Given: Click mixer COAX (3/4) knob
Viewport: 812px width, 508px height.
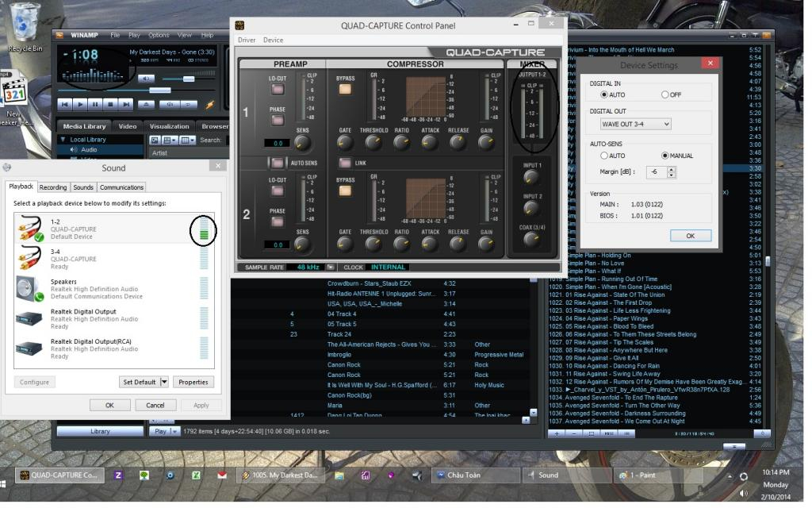Looking at the screenshot, I should (x=531, y=240).
